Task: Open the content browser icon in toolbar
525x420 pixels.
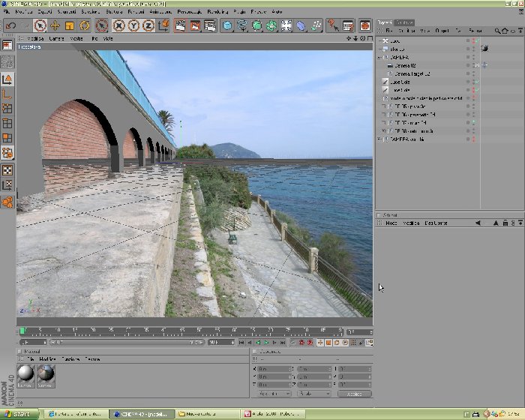Action: [x=365, y=25]
